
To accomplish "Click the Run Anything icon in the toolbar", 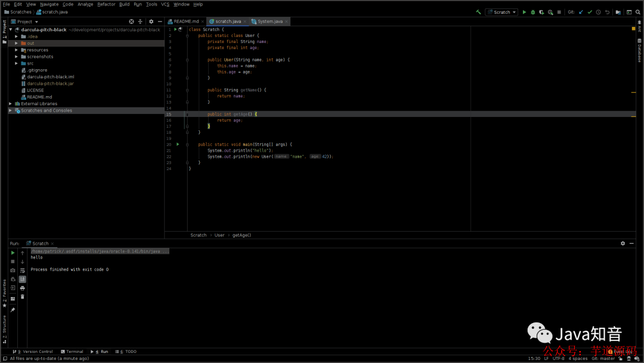I will (x=629, y=13).
